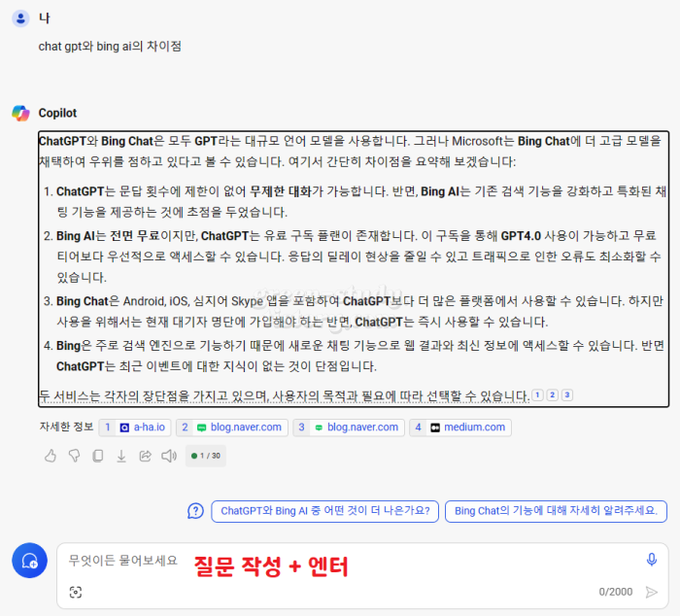Click the closing sentence '두 서비스는 각자의 장단점을...'
The height and width of the screenshot is (616, 680).
tap(284, 395)
